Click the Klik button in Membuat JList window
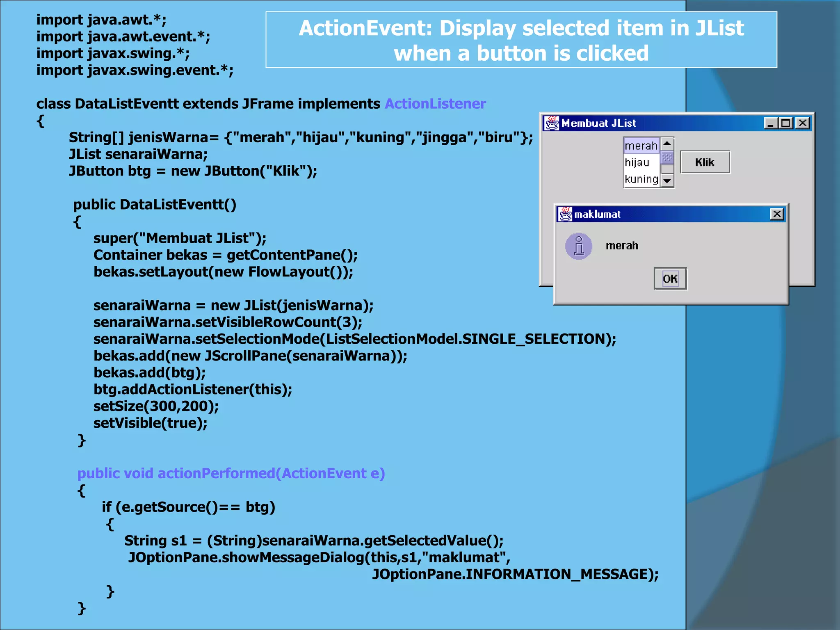The width and height of the screenshot is (840, 630). tap(705, 162)
